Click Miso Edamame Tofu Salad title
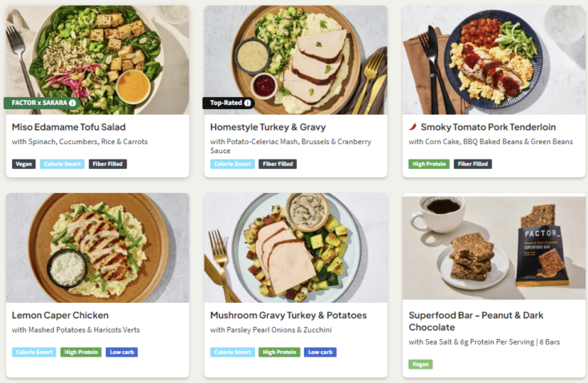 click(69, 127)
